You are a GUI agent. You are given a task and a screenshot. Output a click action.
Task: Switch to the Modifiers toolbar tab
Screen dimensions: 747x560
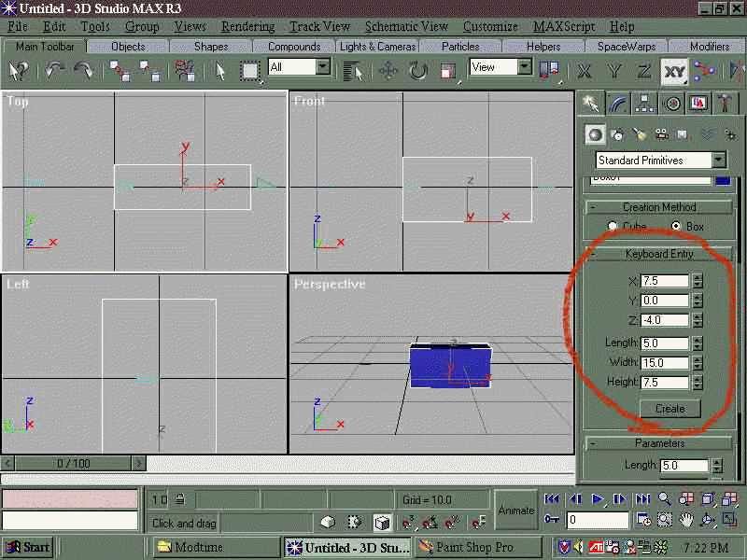coord(710,47)
